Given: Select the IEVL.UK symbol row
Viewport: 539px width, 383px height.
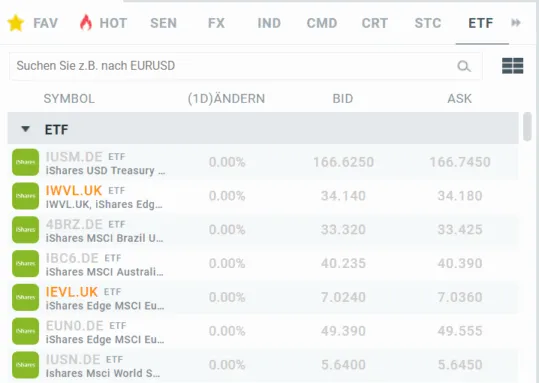Looking at the screenshot, I should (x=263, y=297).
